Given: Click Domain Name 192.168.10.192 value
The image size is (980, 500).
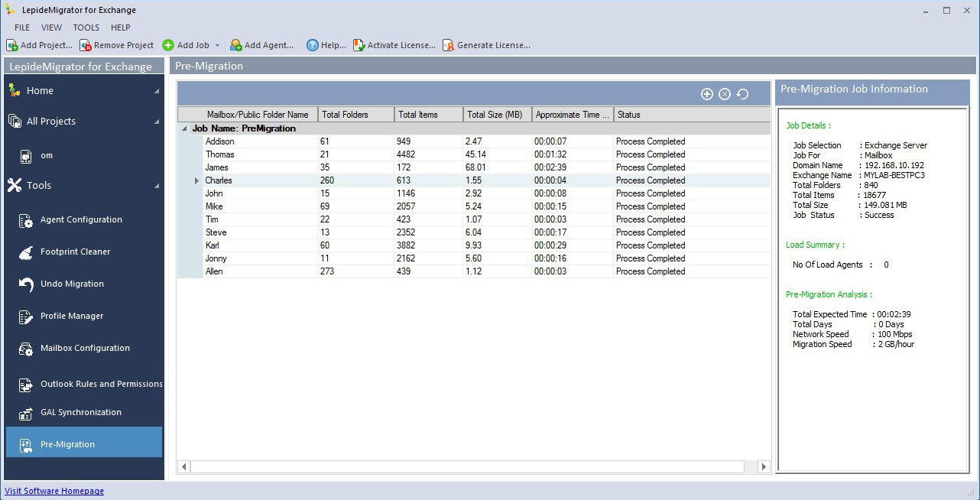Looking at the screenshot, I should coord(894,165).
